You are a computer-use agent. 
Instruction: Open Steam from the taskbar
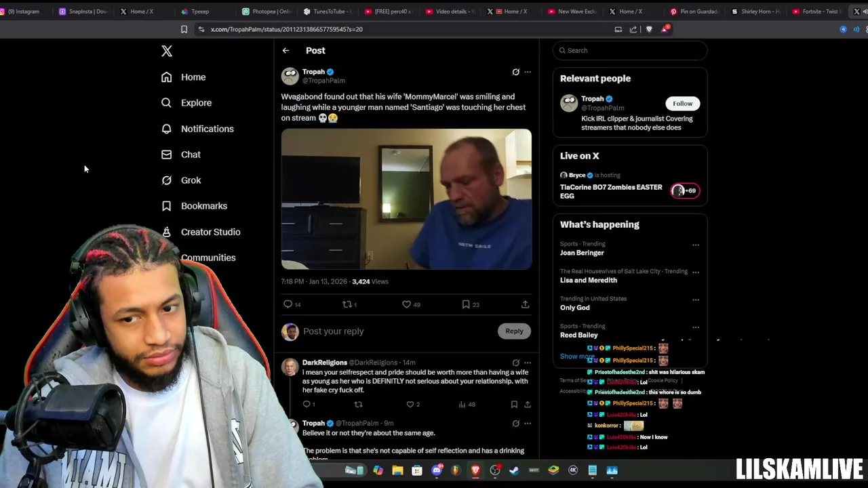point(515,470)
